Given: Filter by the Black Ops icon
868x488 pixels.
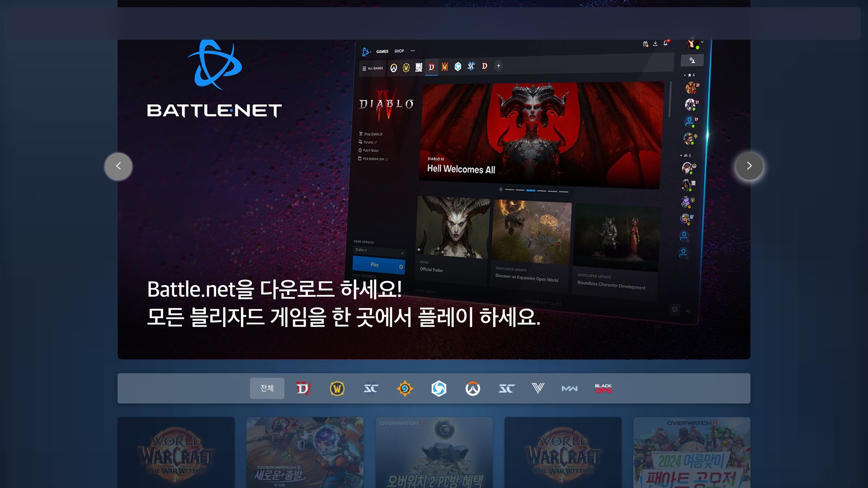Looking at the screenshot, I should [x=604, y=388].
